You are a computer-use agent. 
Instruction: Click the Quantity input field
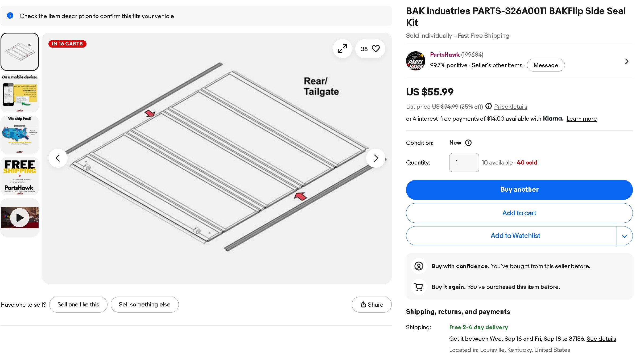click(464, 162)
